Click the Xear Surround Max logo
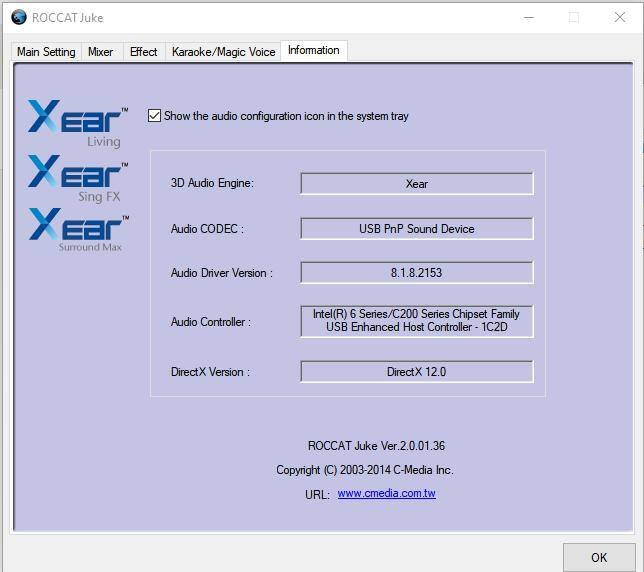Screen dimensions: 644x572 (x=78, y=230)
